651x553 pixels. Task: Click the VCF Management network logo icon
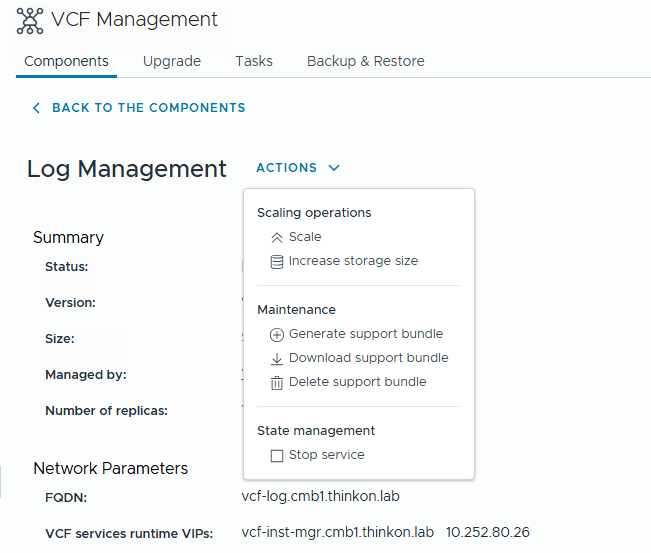[29, 21]
